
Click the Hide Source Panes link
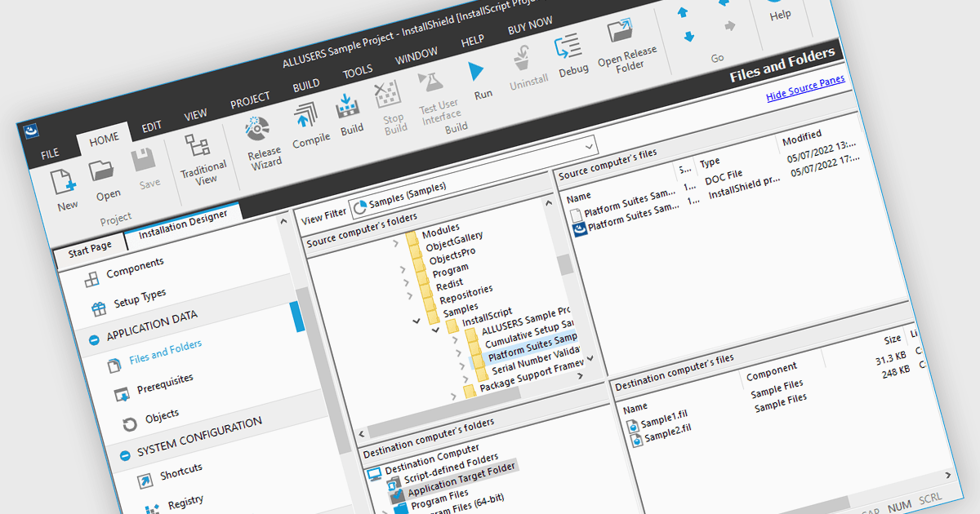click(805, 88)
